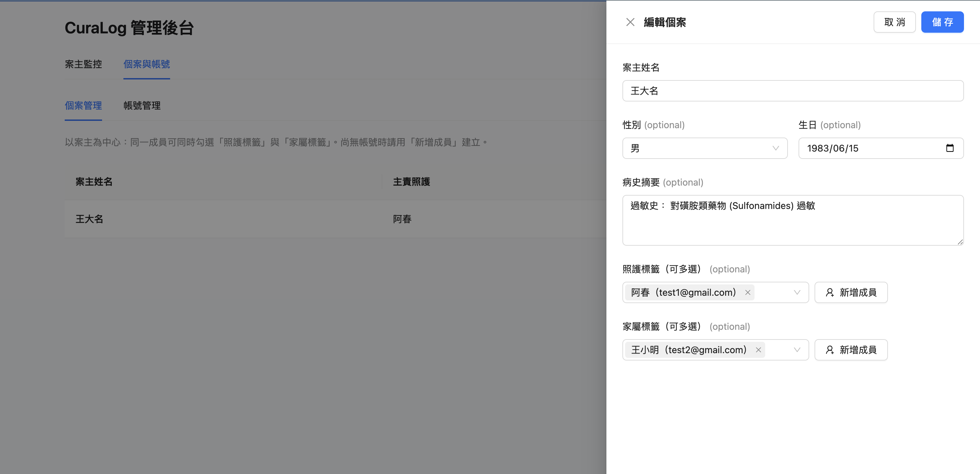Click the resize handle of 病史摘要 textarea

pyautogui.click(x=960, y=242)
